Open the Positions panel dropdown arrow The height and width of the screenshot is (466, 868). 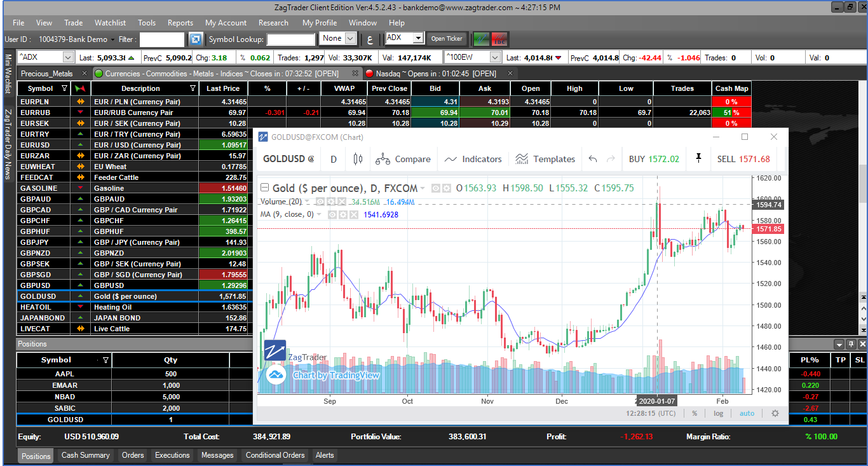(839, 344)
